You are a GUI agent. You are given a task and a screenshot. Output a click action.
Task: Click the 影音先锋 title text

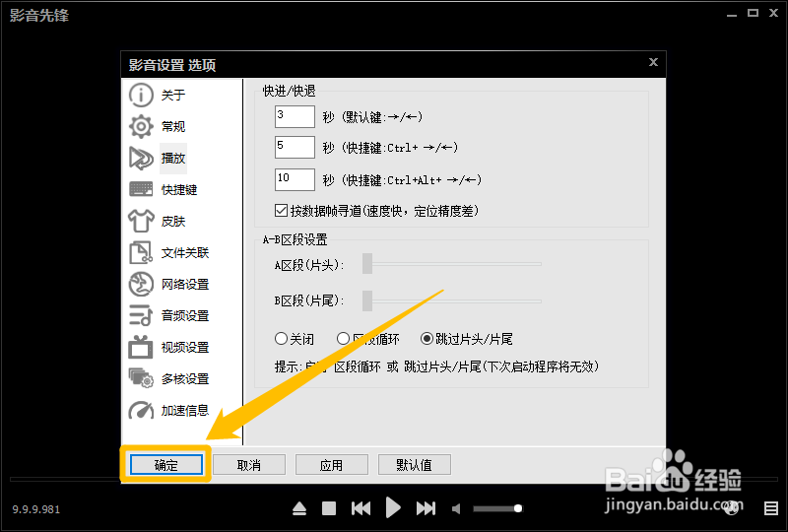[x=38, y=15]
